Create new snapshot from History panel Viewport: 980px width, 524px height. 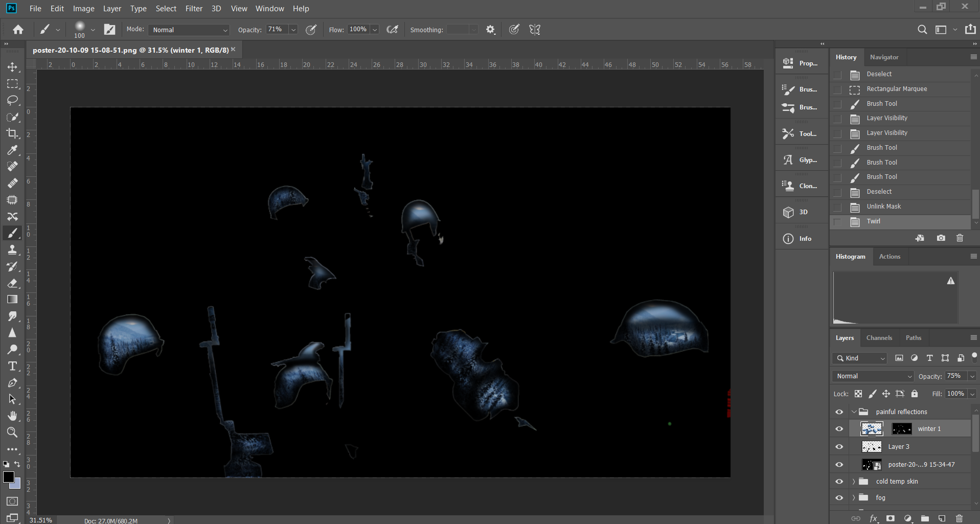tap(941, 238)
